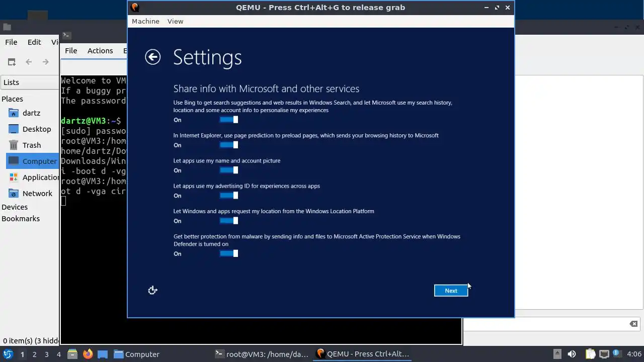Screen dimensions: 644x362
Task: Select Computer in Places sidebar
Action: tap(33, 161)
